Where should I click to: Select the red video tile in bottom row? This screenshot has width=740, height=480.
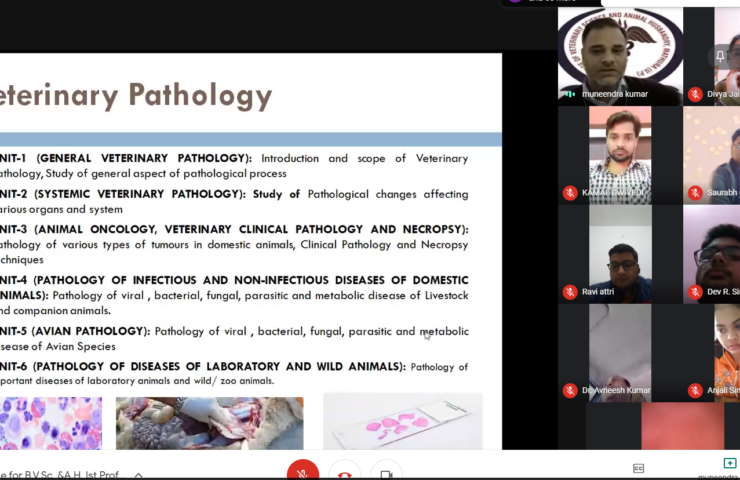[x=682, y=426]
